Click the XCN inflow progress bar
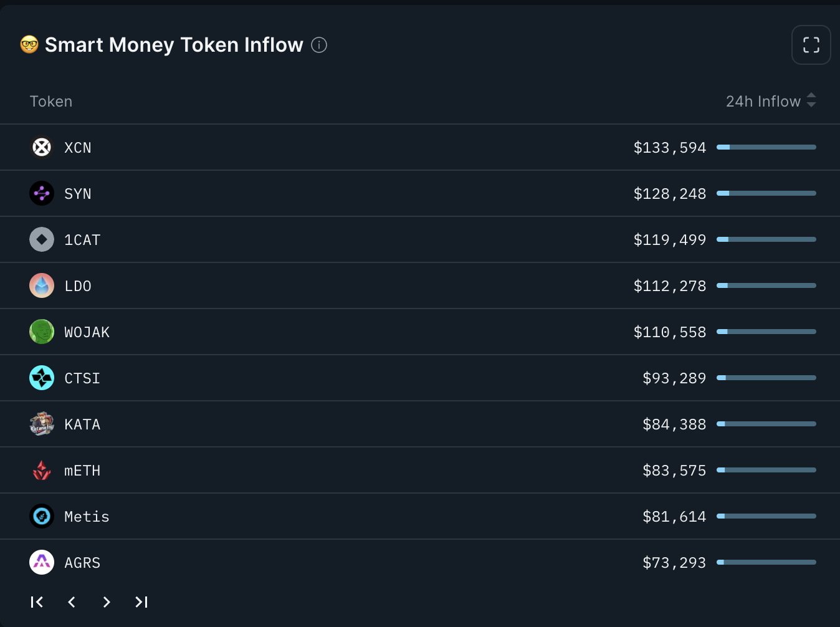Image resolution: width=840 pixels, height=627 pixels. [766, 147]
